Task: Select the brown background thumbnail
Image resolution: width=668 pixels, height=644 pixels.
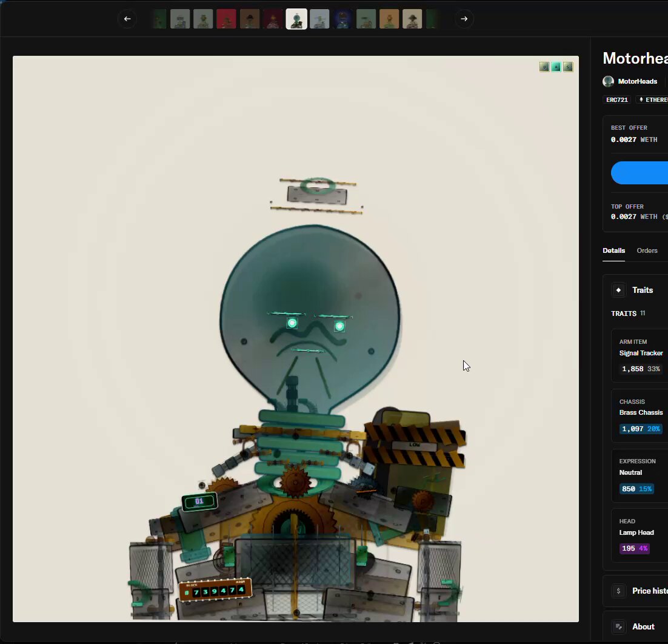Action: tap(250, 19)
